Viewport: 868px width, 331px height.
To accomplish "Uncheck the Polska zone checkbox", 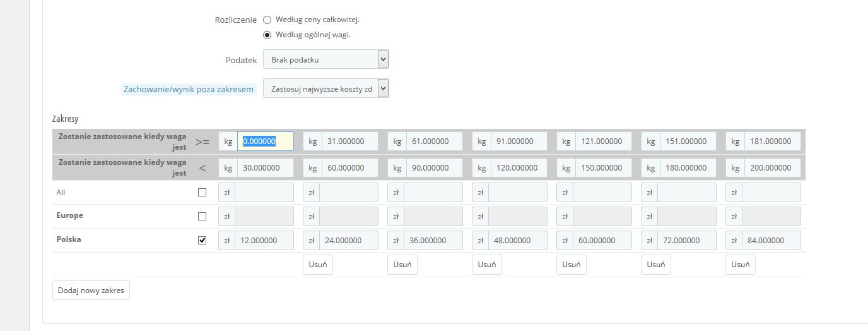I will point(202,240).
